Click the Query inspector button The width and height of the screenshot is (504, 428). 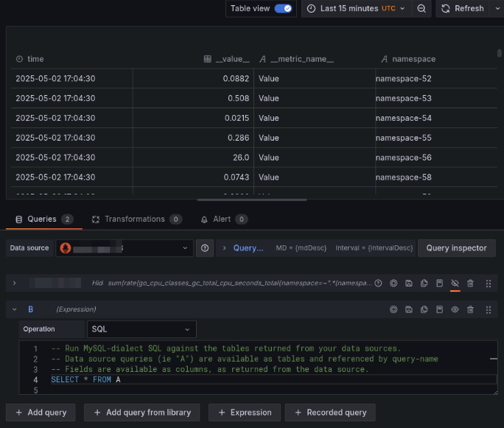click(x=457, y=248)
